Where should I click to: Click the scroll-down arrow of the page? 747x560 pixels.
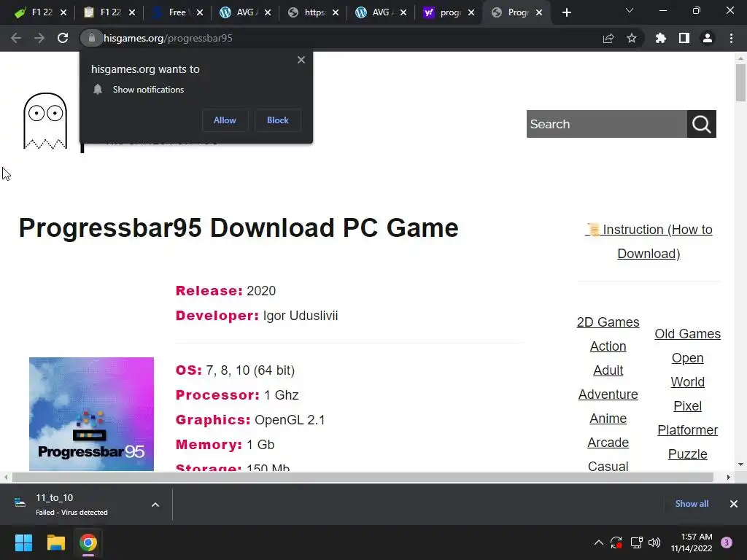(x=740, y=464)
